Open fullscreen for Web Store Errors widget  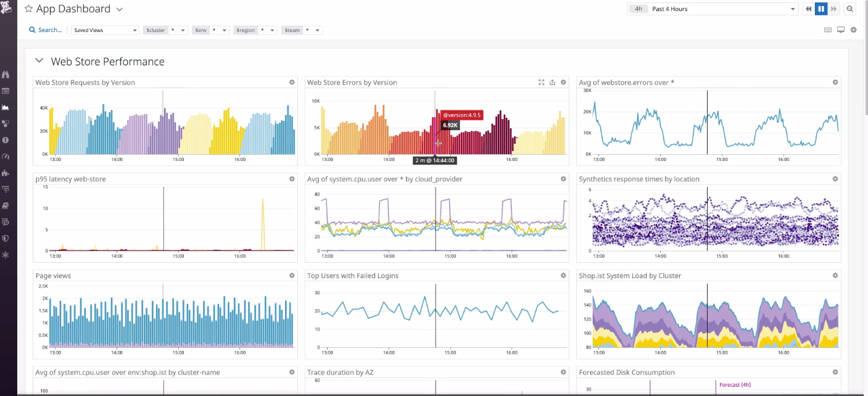[541, 82]
